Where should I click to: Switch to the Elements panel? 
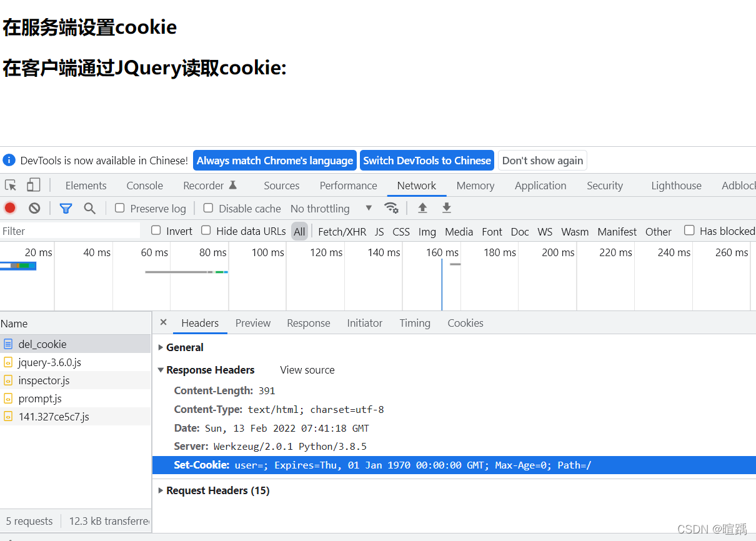pyautogui.click(x=86, y=186)
